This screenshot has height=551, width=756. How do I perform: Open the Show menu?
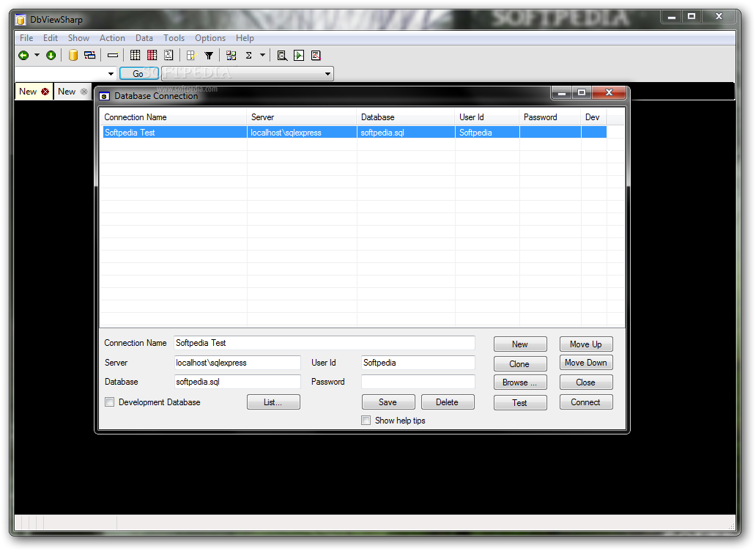(78, 38)
